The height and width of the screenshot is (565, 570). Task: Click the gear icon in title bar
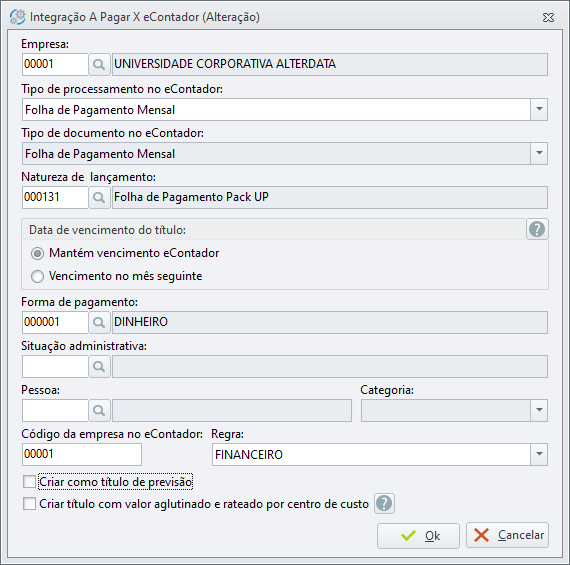(17, 17)
